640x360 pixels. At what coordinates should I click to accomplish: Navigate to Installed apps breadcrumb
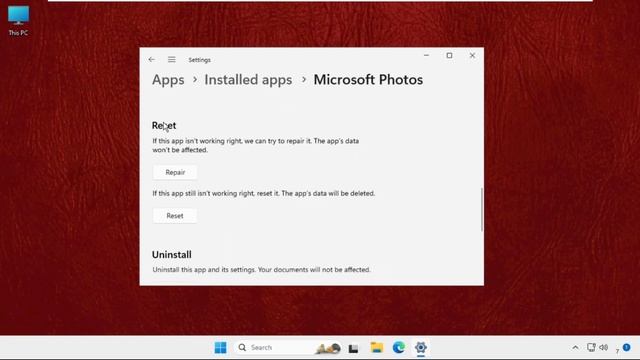[248, 80]
